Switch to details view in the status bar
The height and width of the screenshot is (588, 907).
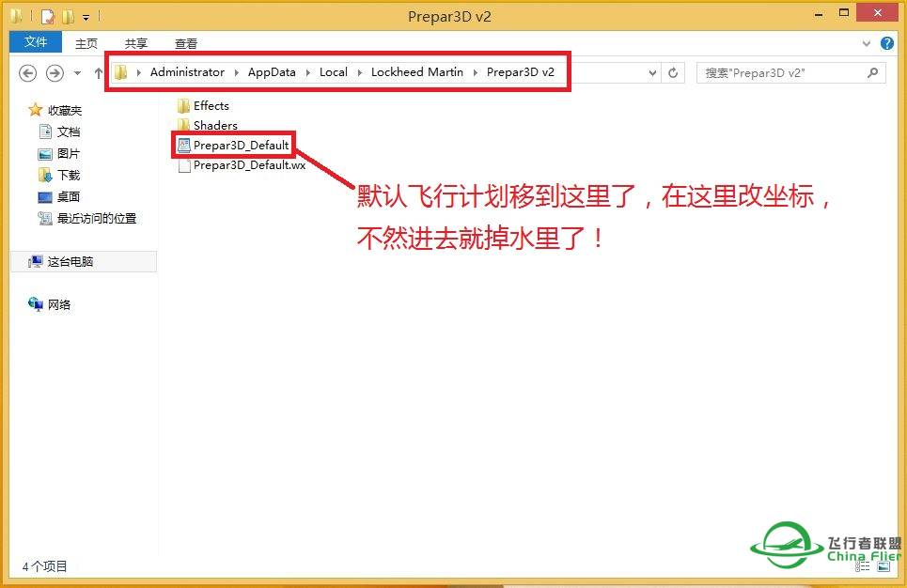[863, 566]
